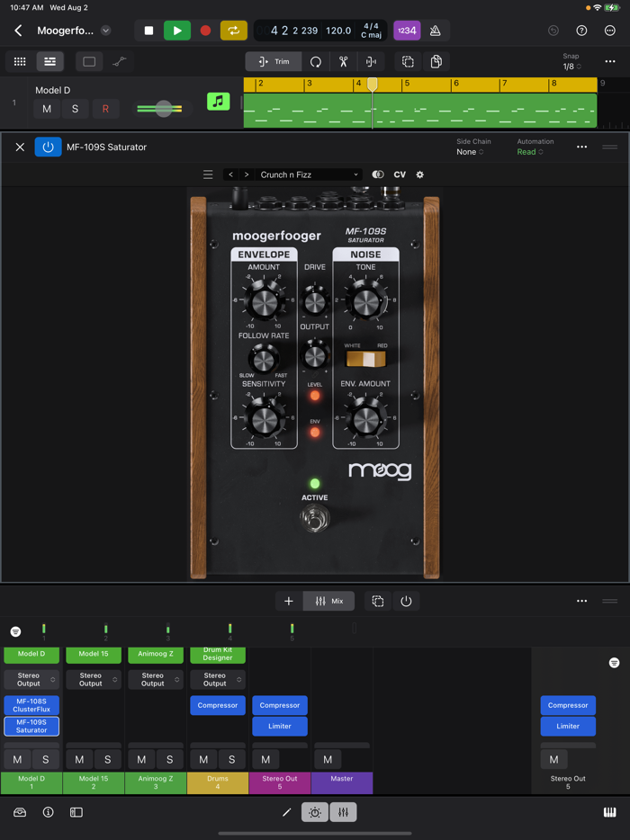Open the library inbox icon
This screenshot has width=630, height=840.
click(20, 812)
